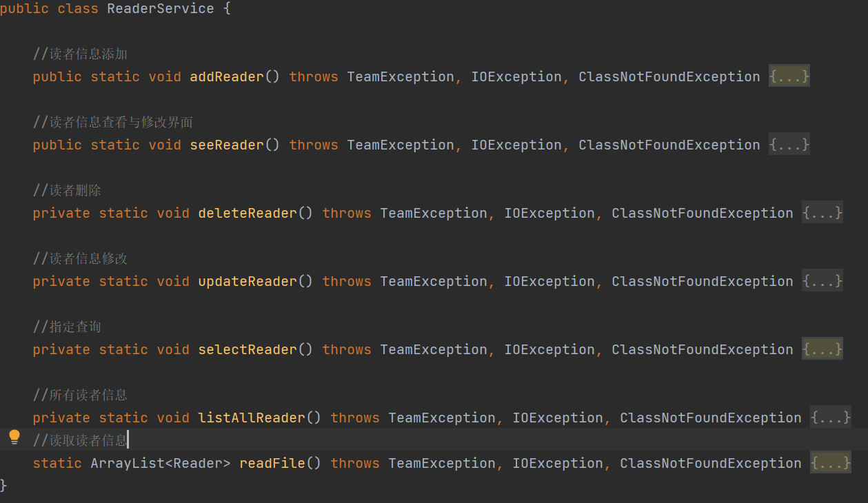Unfold the updateReader method body
This screenshot has height=503, width=868.
pos(822,281)
